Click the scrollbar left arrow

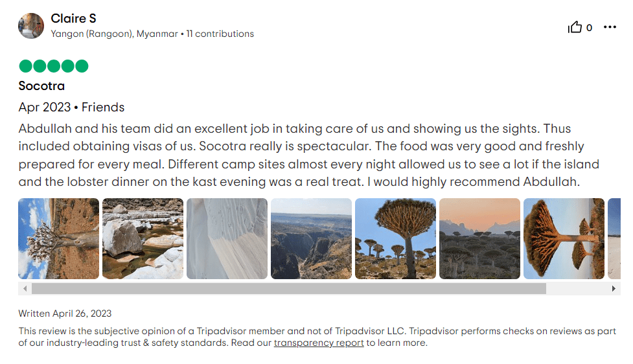[25, 288]
